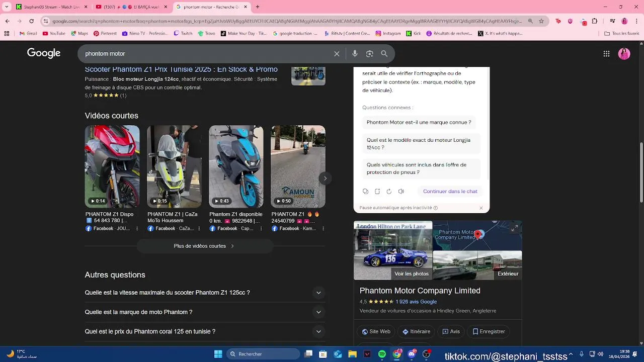
Task: Open Windows Start menu
Action: (218, 354)
